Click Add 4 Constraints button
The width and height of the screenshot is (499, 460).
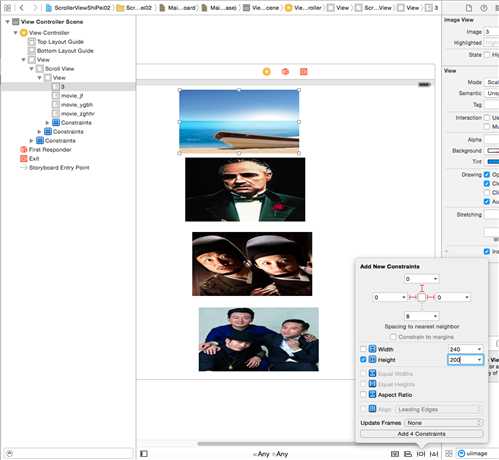421,434
